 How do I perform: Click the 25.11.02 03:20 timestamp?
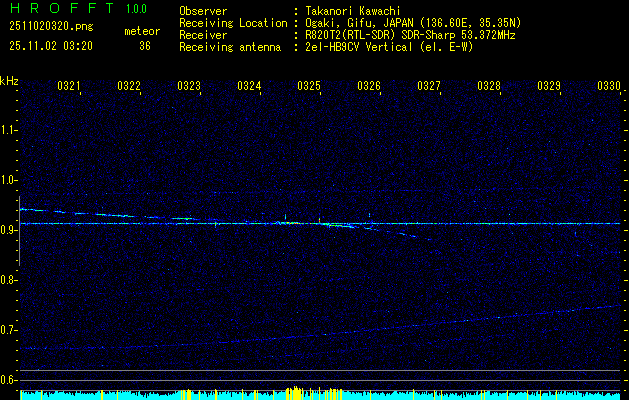(50, 46)
